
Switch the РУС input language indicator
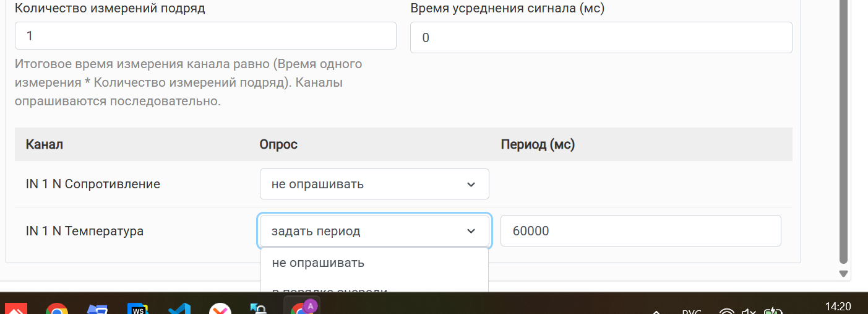pyautogui.click(x=690, y=311)
